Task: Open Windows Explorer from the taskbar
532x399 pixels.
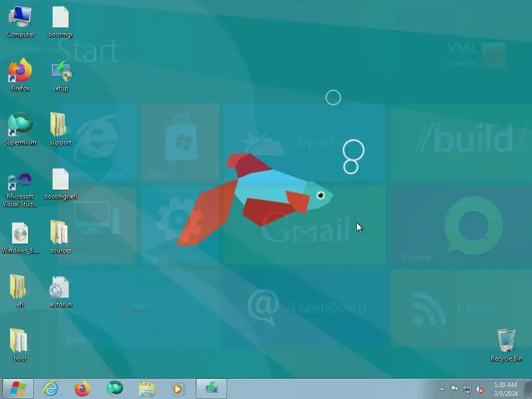Action: coord(147,389)
